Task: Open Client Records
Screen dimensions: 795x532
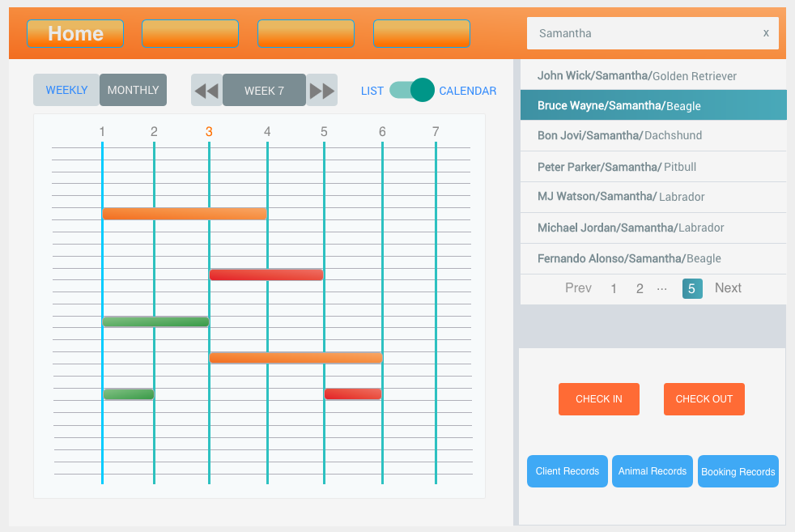Action: [x=567, y=471]
